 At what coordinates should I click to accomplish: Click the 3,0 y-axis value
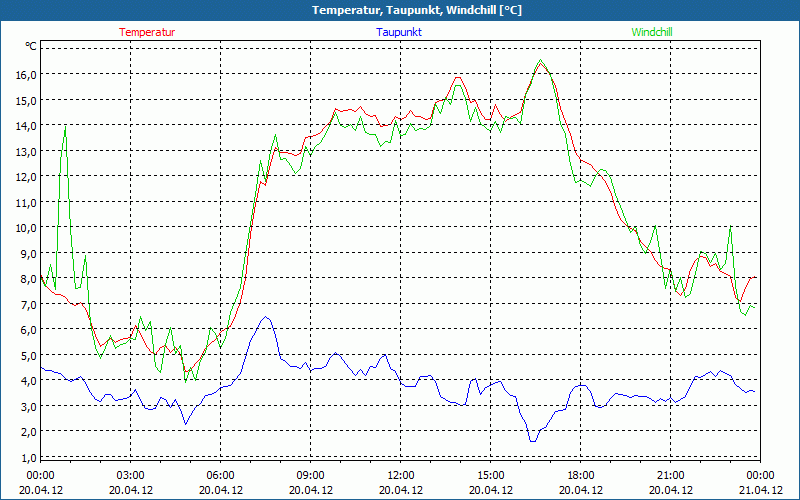click(29, 406)
